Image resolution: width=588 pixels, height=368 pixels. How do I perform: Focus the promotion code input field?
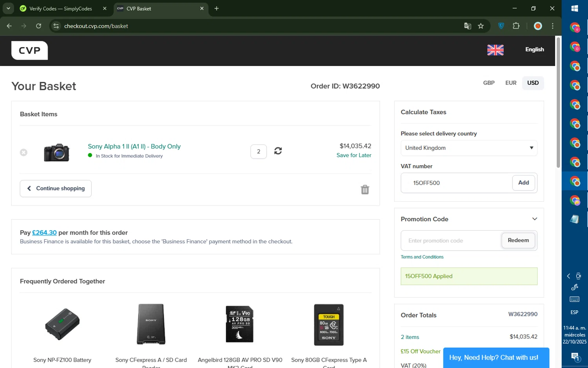(x=451, y=240)
